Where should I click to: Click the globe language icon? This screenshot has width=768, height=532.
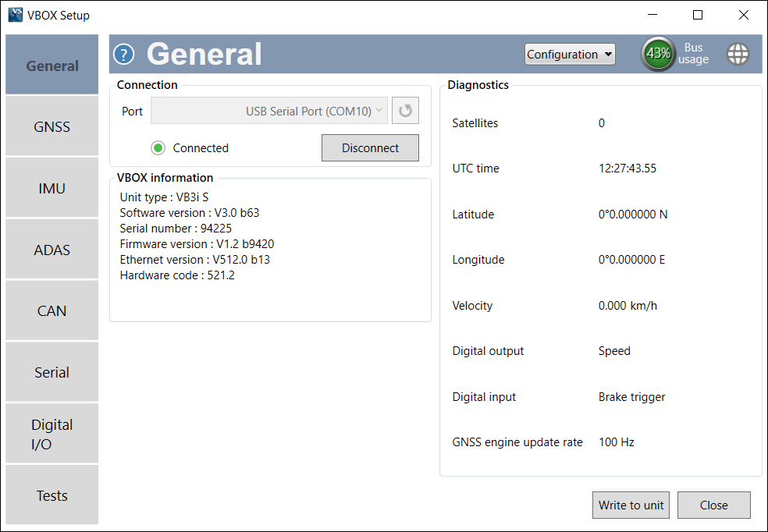click(x=738, y=54)
